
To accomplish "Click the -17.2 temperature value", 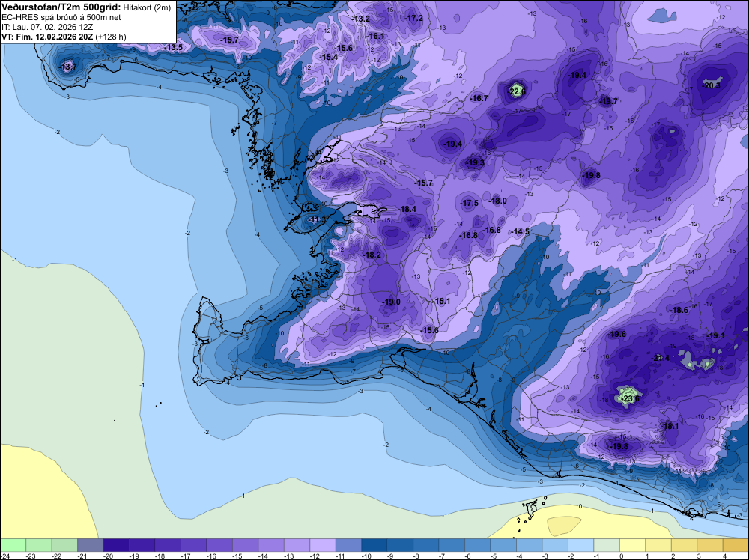I will (x=414, y=18).
